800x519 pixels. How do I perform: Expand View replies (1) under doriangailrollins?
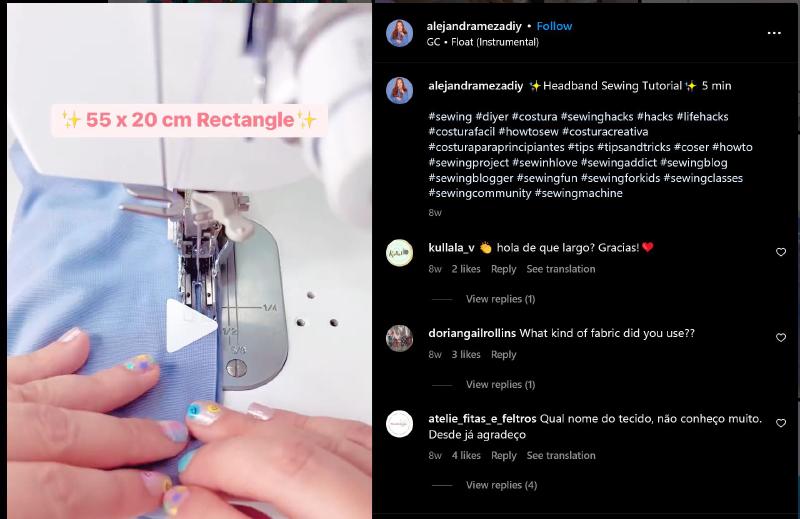[x=500, y=385]
